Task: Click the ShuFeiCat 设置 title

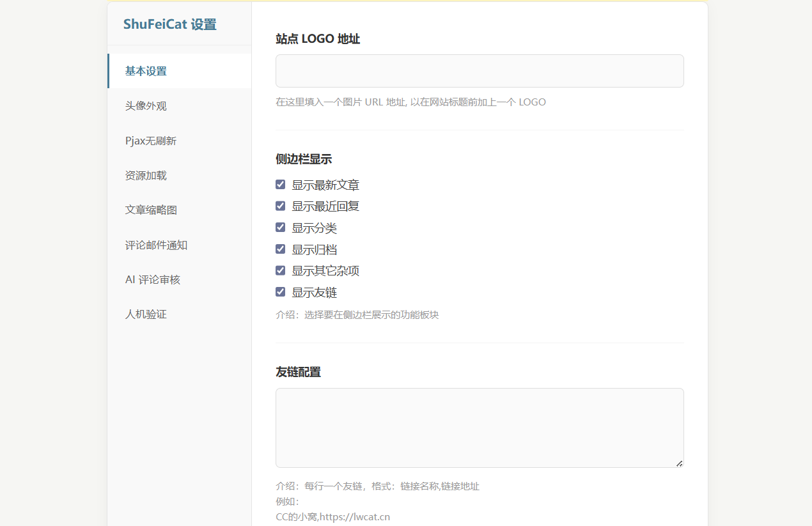Action: click(x=170, y=25)
